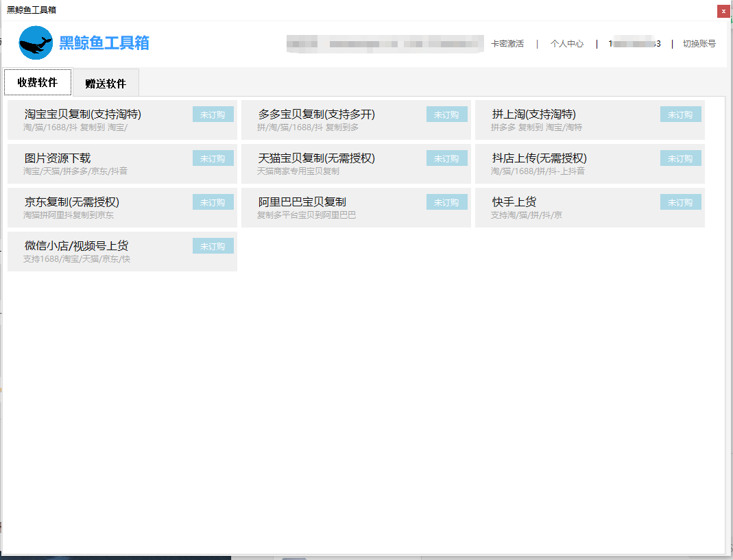Click 未订购 button for 天猫宝贝复制

446,158
